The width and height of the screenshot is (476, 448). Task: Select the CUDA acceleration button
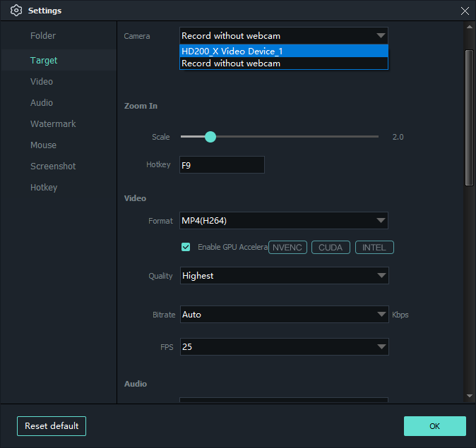point(331,248)
